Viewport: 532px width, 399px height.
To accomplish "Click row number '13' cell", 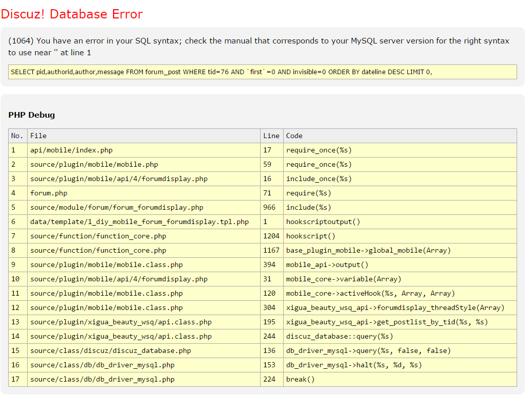I will click(x=18, y=322).
